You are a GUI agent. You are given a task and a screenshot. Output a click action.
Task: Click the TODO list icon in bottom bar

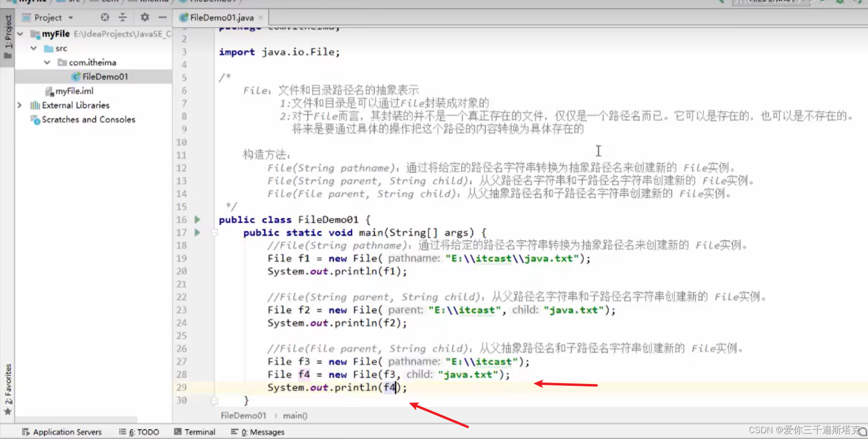(x=123, y=432)
